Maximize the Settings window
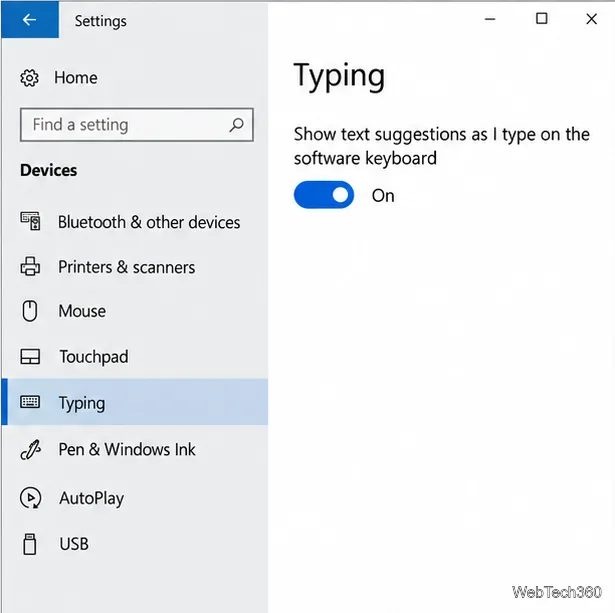 coord(541,18)
